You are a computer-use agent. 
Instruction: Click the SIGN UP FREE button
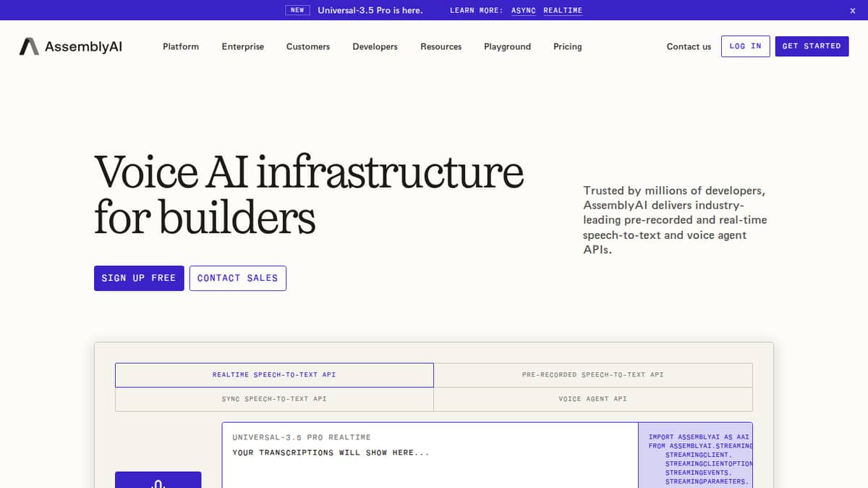pyautogui.click(x=139, y=278)
